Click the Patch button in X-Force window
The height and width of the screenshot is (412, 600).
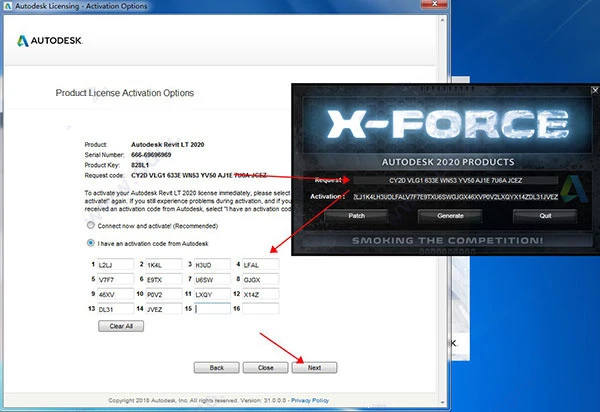pyautogui.click(x=356, y=216)
